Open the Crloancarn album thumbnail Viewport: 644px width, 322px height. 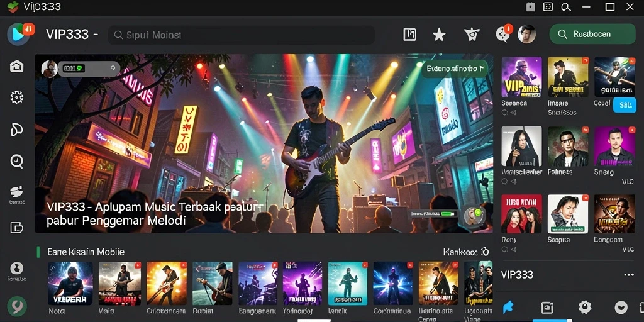click(x=167, y=283)
